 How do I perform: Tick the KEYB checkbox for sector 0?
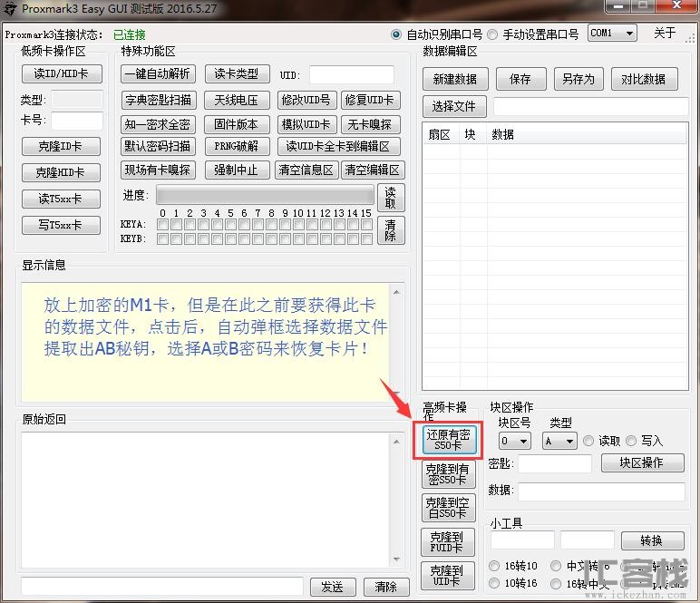click(163, 239)
